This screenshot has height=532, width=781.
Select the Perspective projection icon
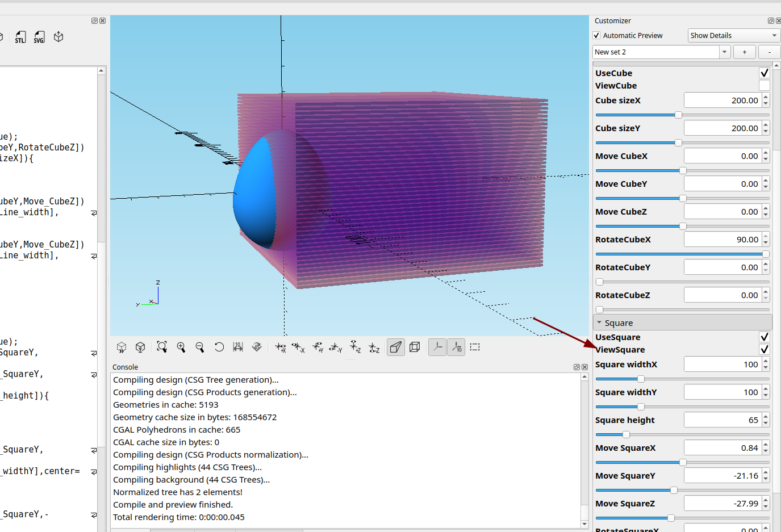point(396,347)
